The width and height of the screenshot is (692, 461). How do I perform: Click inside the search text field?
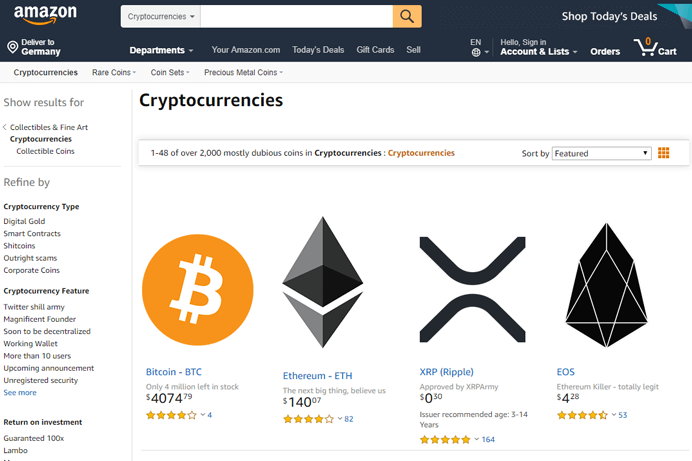pyautogui.click(x=297, y=16)
